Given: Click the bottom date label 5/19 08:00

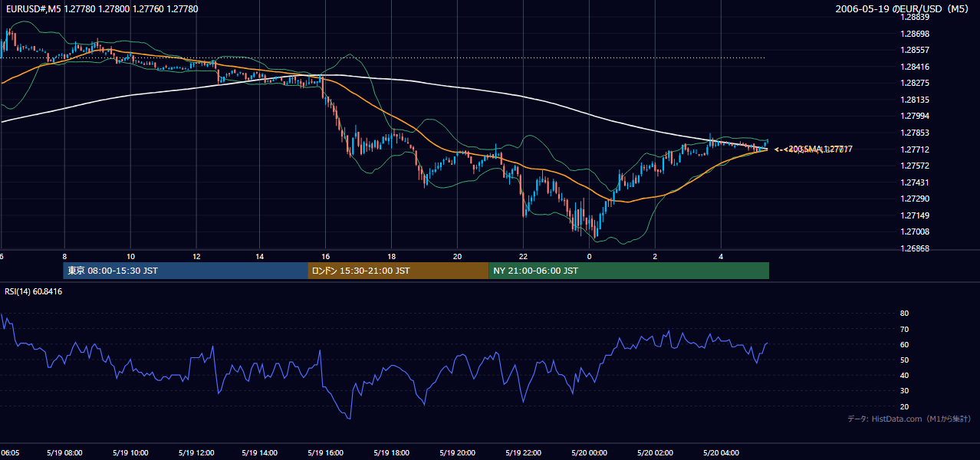Looking at the screenshot, I should coord(64,453).
